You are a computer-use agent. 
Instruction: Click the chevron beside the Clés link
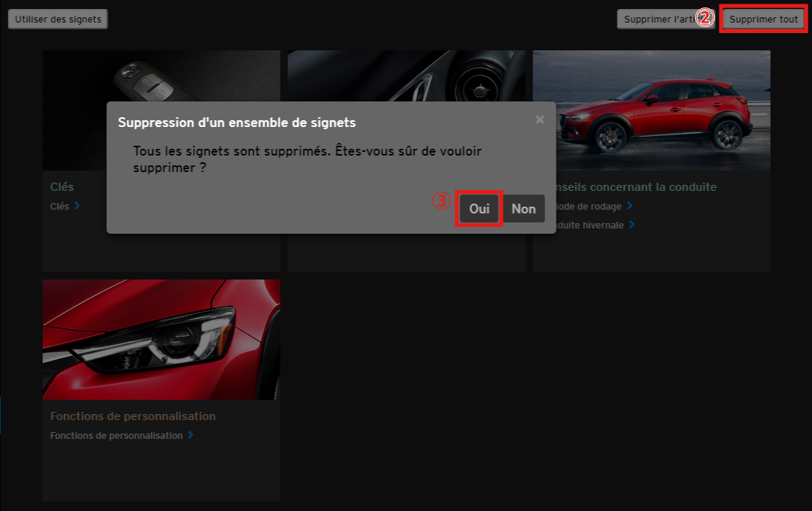77,206
